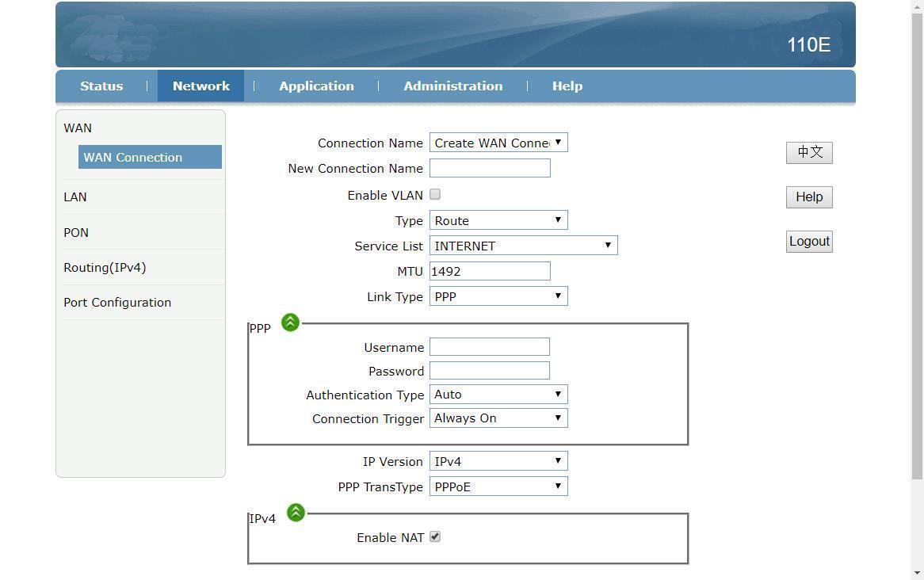Select WAN in the sidebar

(78, 128)
